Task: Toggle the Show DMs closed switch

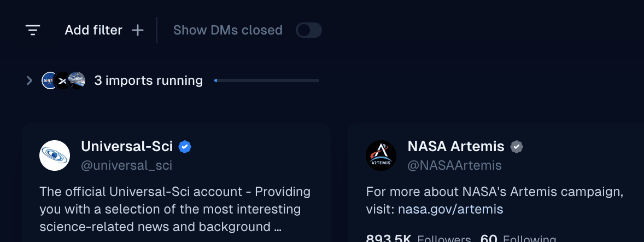Action: [x=308, y=30]
